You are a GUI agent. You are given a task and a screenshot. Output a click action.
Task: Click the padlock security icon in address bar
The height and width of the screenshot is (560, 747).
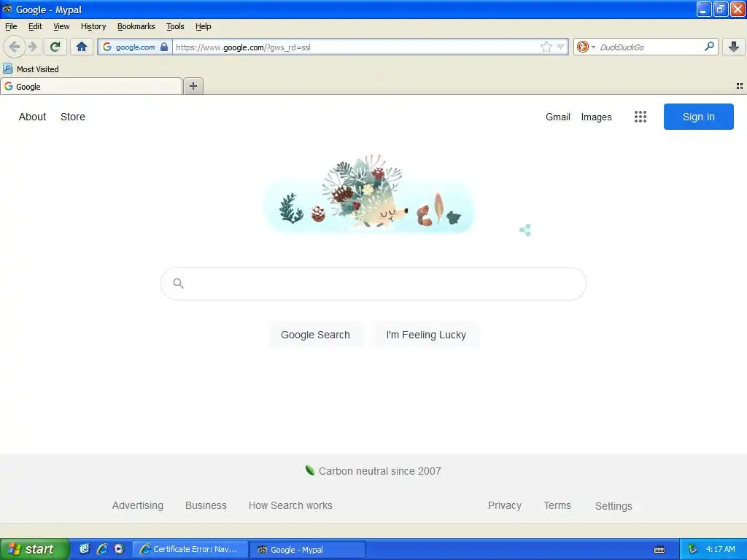pyautogui.click(x=164, y=47)
